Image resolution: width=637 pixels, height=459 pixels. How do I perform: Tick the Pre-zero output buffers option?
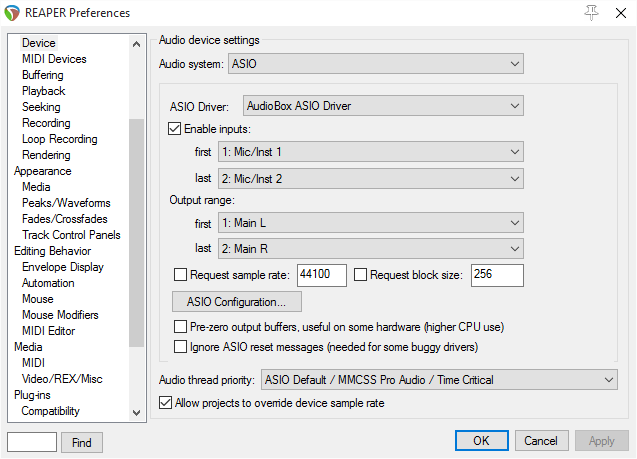point(181,327)
